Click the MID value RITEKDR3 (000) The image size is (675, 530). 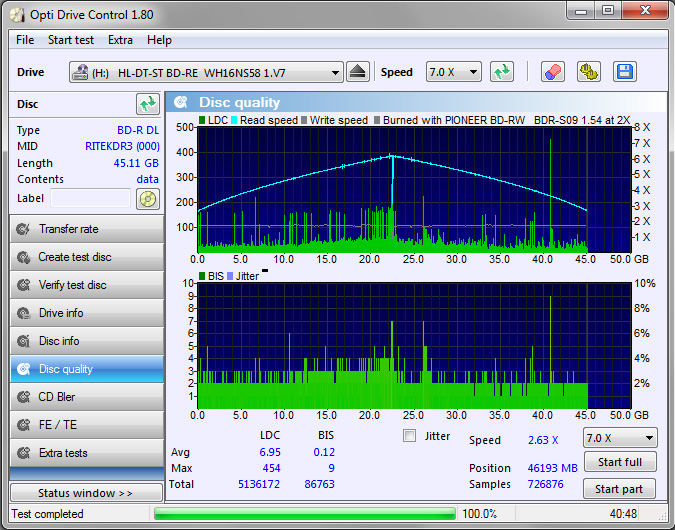click(x=122, y=146)
